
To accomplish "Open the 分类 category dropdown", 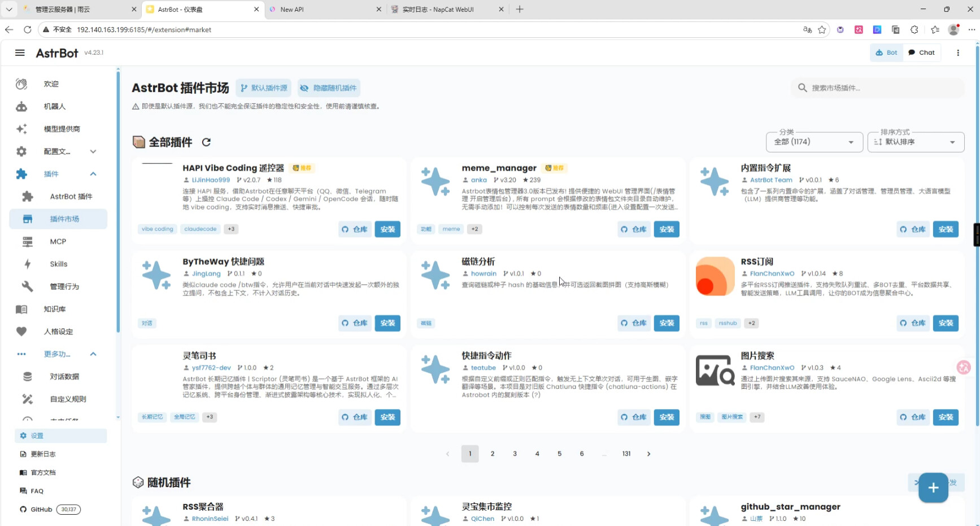I will click(814, 142).
